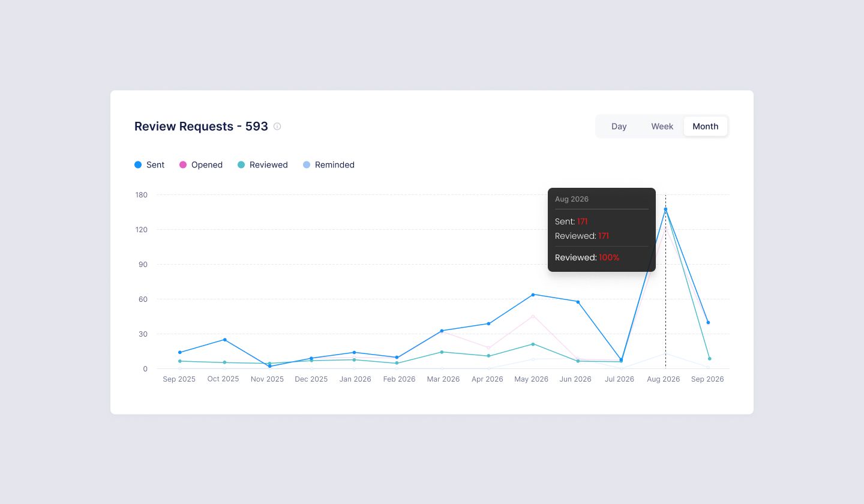Click the info icon beside Review Requests title
Image resolution: width=864 pixels, height=504 pixels.
tap(277, 127)
